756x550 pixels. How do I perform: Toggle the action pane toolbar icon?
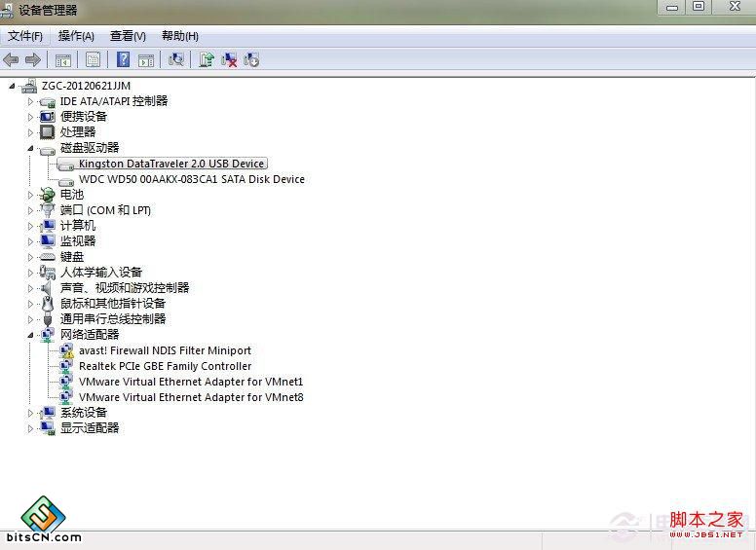(x=146, y=60)
